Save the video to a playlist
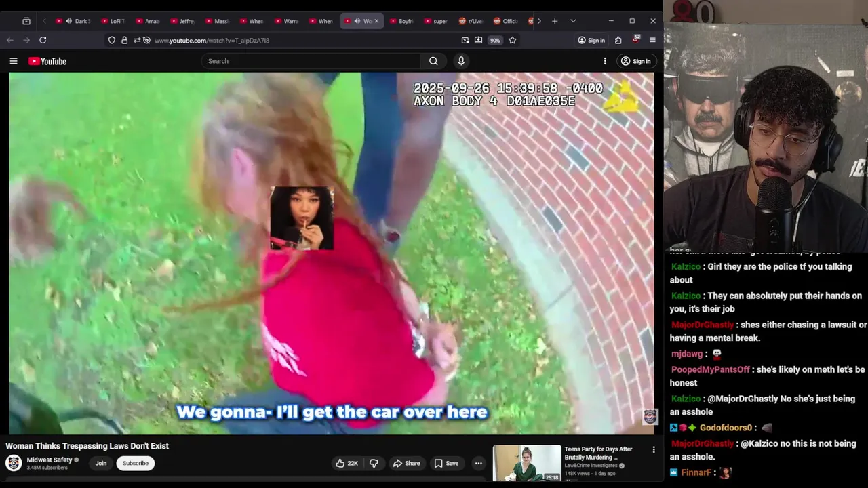 tap(446, 463)
